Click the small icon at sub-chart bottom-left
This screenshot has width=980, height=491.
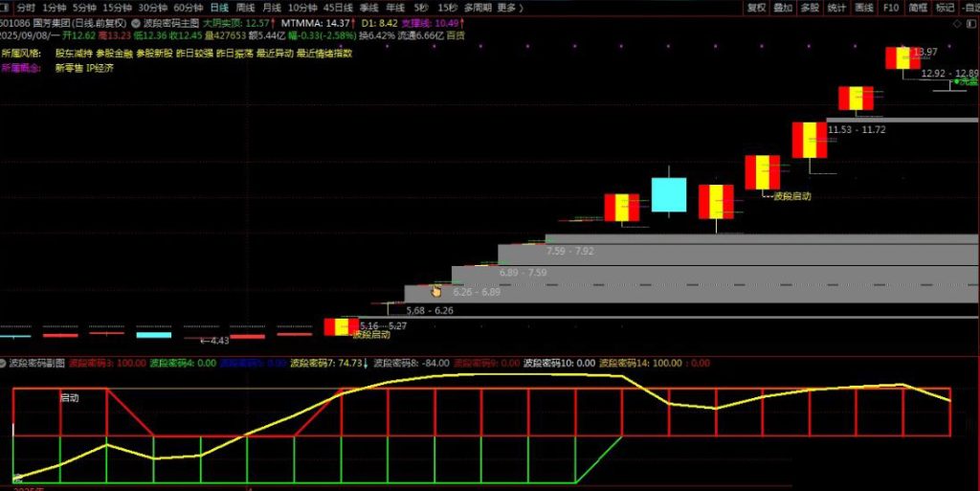[x=16, y=477]
